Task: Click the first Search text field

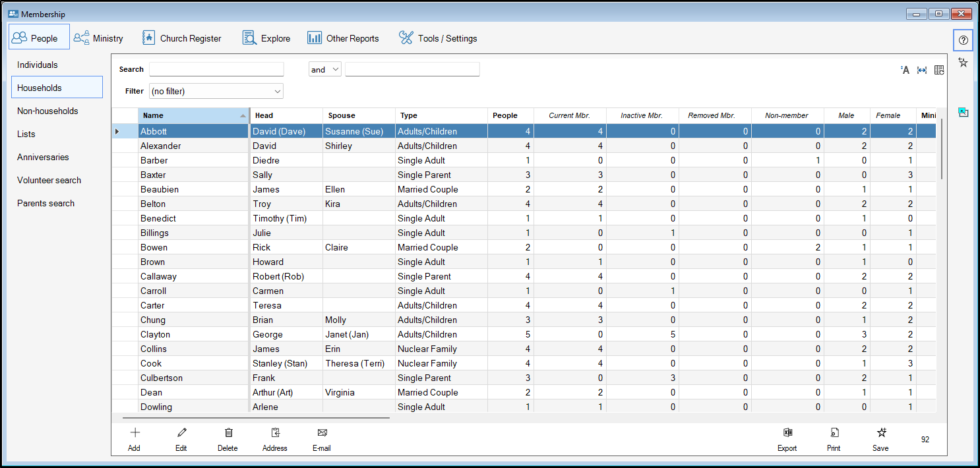Action: (216, 69)
